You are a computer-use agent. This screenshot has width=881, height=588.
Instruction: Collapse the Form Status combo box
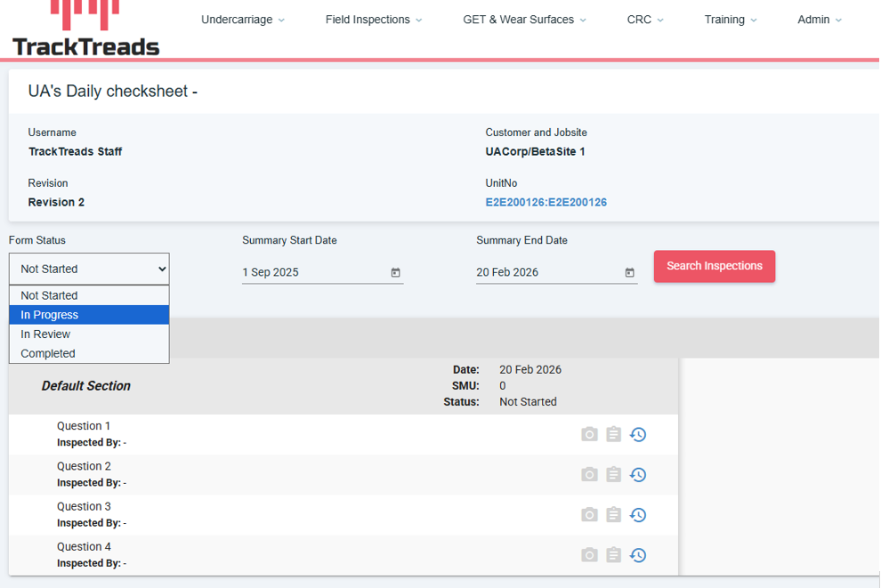pyautogui.click(x=89, y=269)
